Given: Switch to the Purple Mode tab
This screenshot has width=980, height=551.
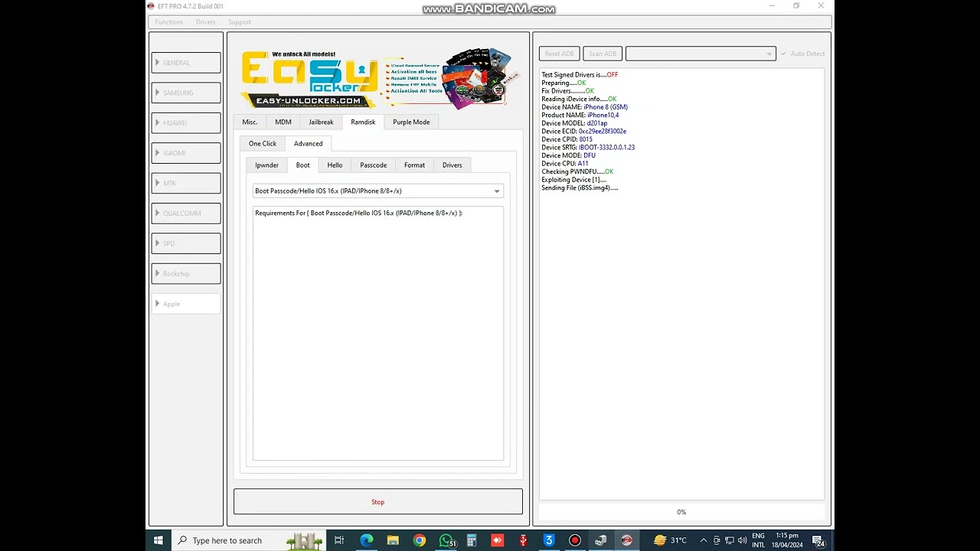Looking at the screenshot, I should tap(411, 122).
